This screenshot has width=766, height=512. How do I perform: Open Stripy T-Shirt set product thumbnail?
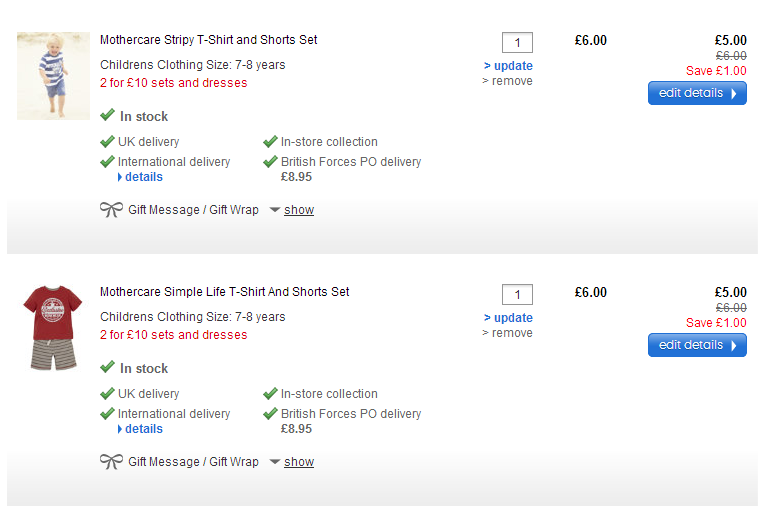click(53, 76)
